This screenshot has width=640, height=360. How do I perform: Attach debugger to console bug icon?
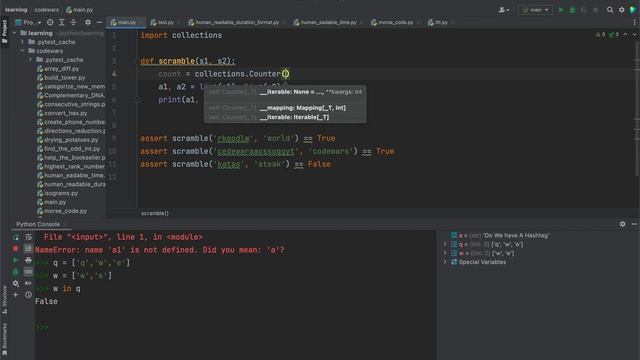point(16,271)
